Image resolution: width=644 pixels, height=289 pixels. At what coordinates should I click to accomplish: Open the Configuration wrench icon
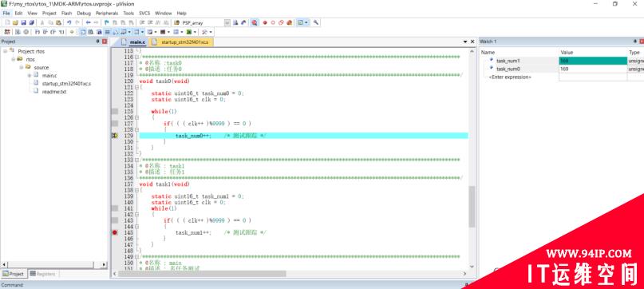(x=316, y=22)
